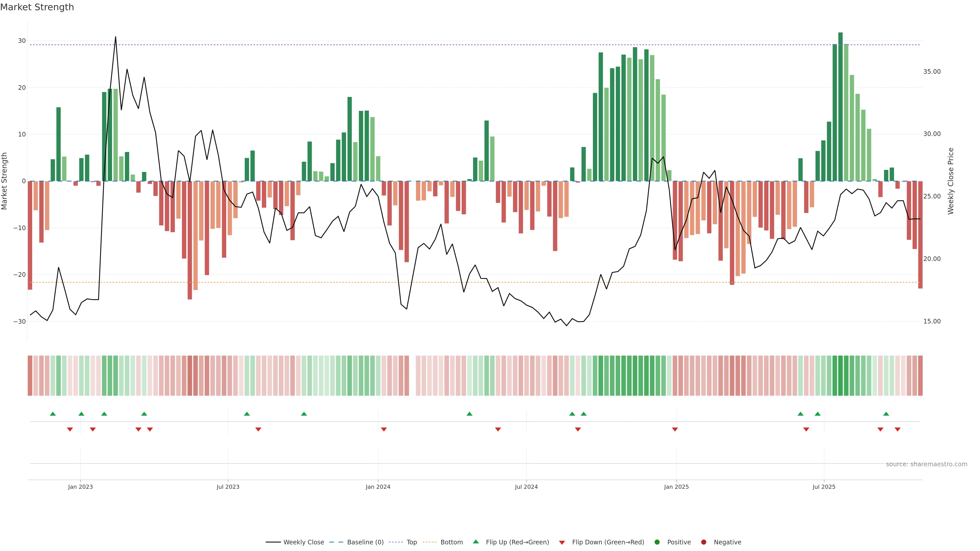This screenshot has width=980, height=551.
Task: Click the Jan 2024 x-axis label
Action: (x=378, y=487)
